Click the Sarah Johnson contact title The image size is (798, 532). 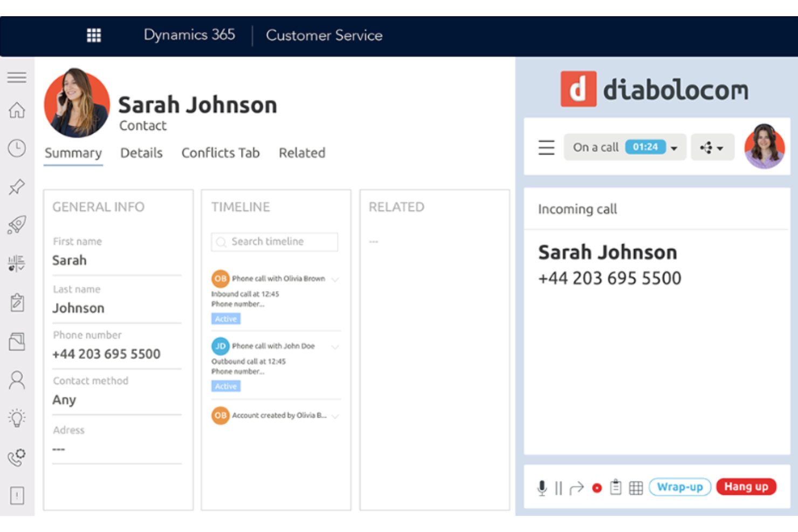[197, 105]
